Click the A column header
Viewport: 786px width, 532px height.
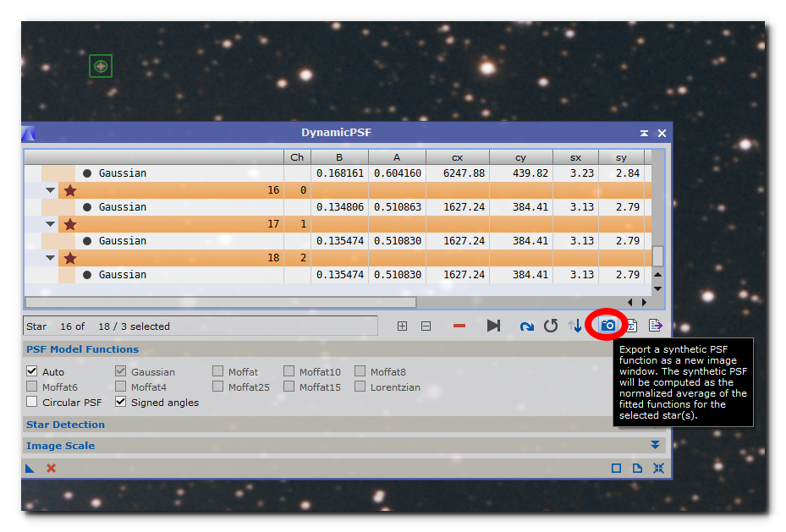(397, 157)
